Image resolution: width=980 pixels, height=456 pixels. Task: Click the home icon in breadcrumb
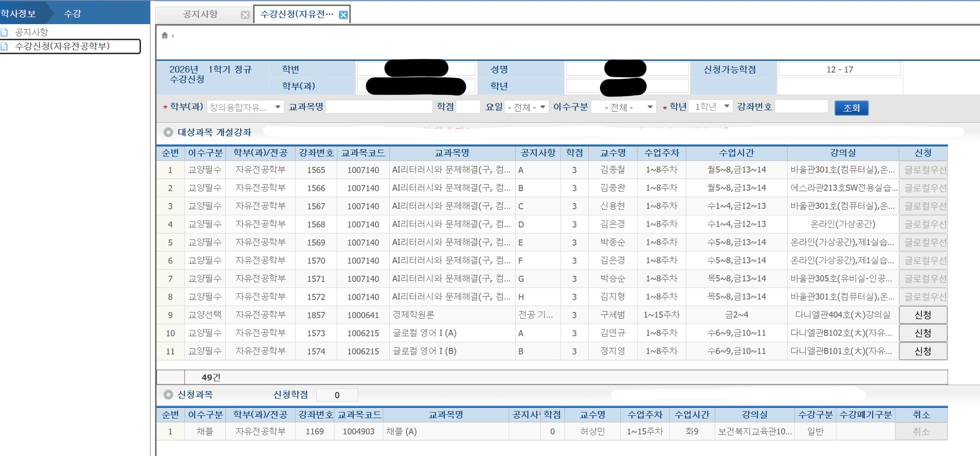(x=165, y=36)
